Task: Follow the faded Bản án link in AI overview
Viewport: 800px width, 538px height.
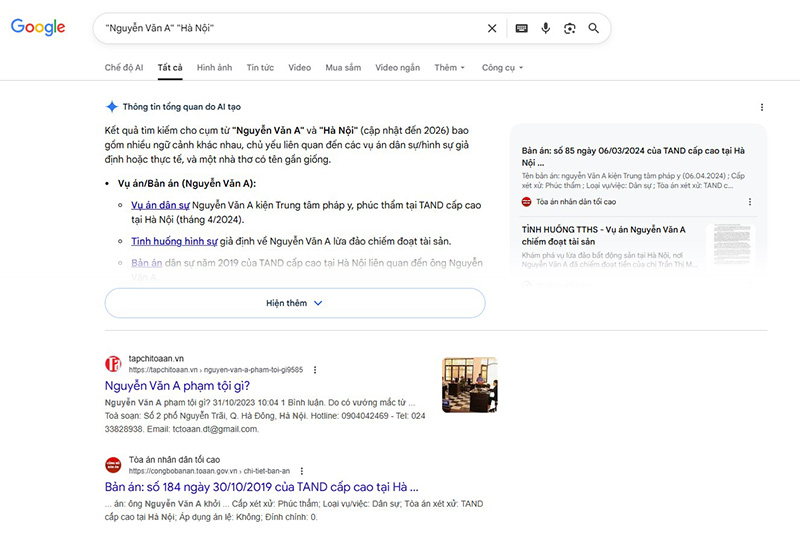Action: 146,263
